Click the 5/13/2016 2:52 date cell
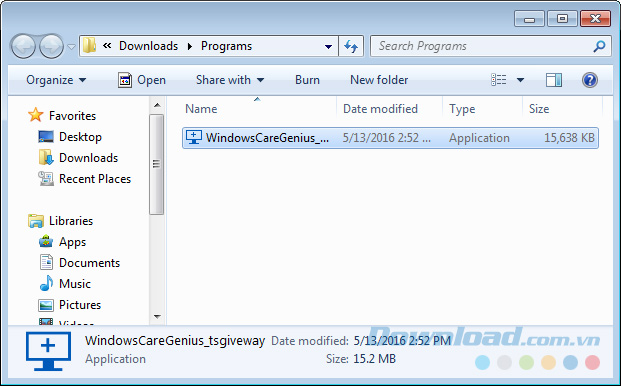 pyautogui.click(x=387, y=138)
